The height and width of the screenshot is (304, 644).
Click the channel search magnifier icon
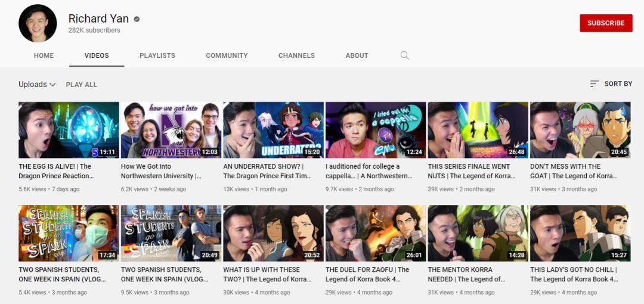pyautogui.click(x=405, y=55)
